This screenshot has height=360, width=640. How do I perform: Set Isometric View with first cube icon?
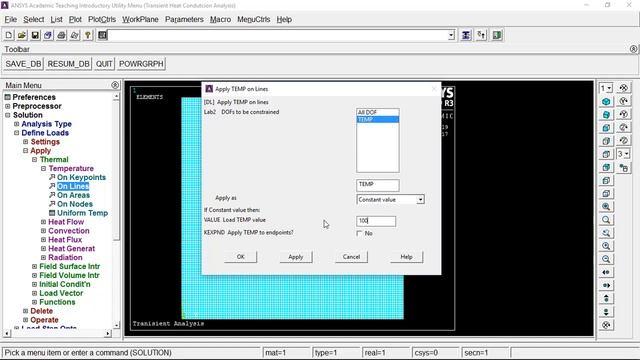606,101
